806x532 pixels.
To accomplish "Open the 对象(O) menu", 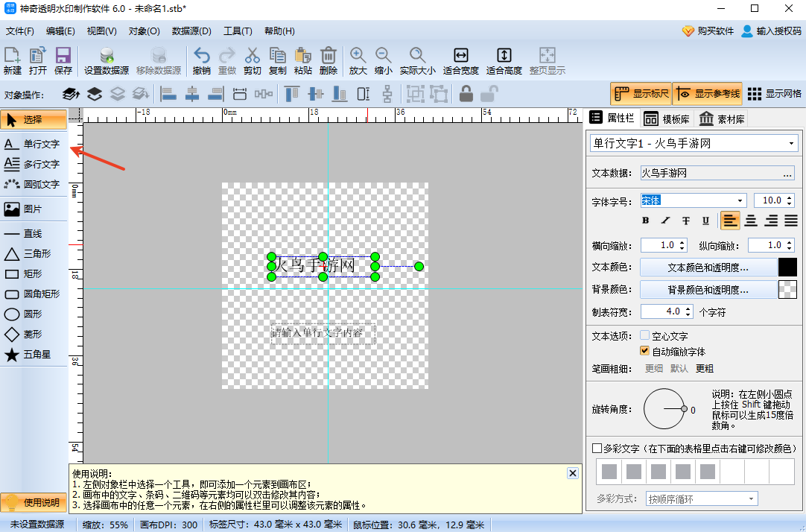I will (x=144, y=31).
